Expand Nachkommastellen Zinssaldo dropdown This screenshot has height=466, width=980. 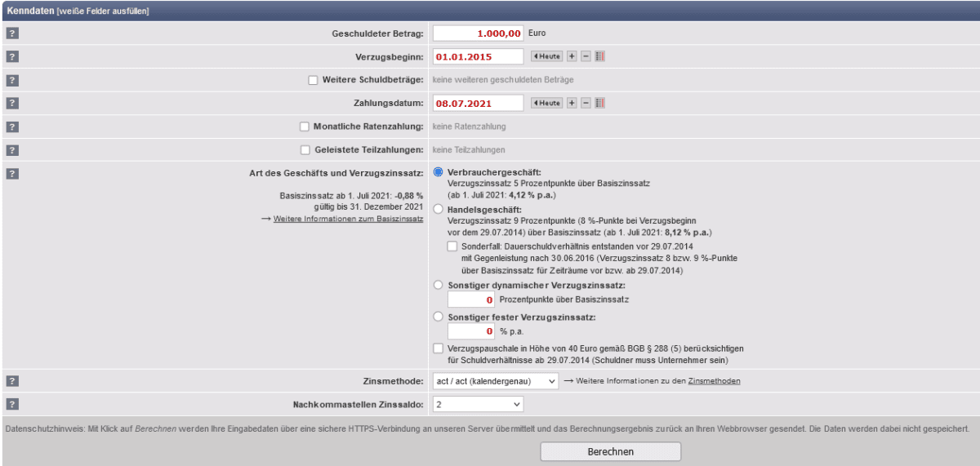pos(478,404)
